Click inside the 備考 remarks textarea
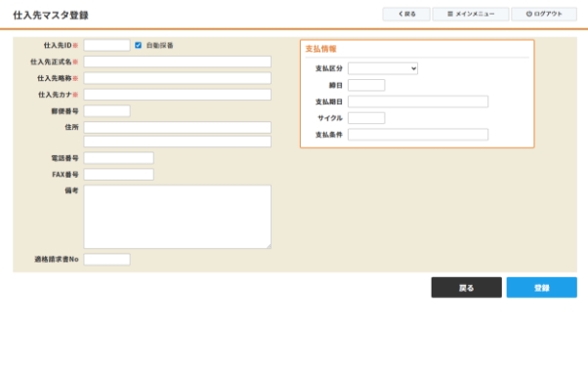 pyautogui.click(x=178, y=217)
